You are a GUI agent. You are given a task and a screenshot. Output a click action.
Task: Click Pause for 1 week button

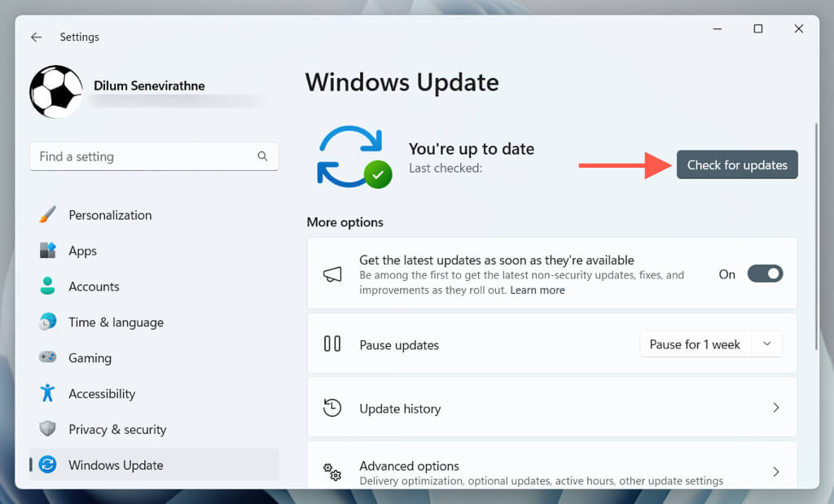[x=695, y=344]
